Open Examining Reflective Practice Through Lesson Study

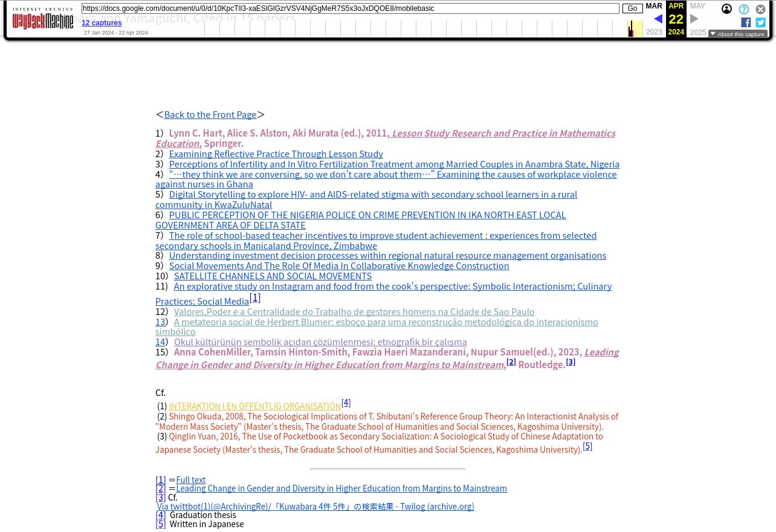[x=276, y=154]
